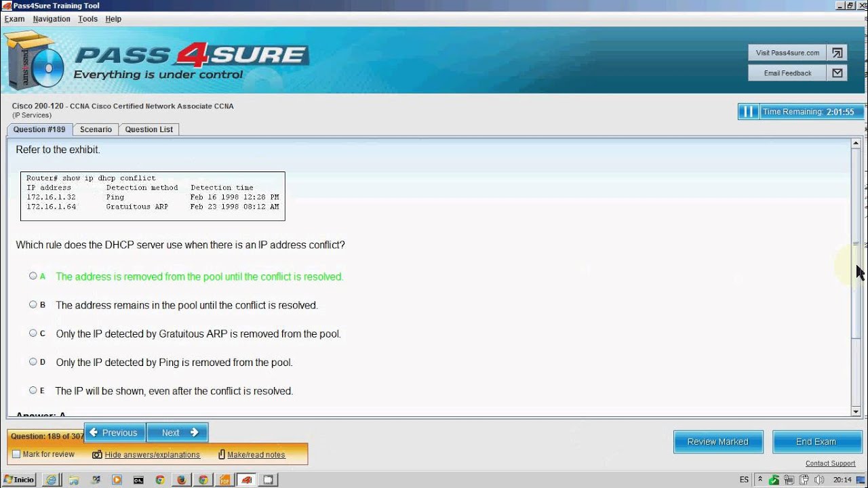Show hidden system tray icons
Screen dimensions: 868x488
click(x=762, y=480)
